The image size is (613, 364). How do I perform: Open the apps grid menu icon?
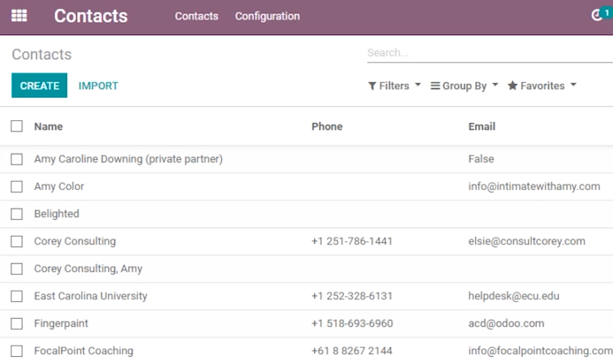[x=19, y=16]
